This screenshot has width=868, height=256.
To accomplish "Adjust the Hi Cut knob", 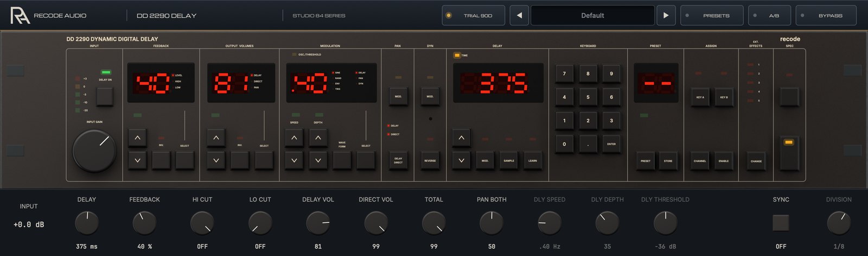I will [x=202, y=223].
